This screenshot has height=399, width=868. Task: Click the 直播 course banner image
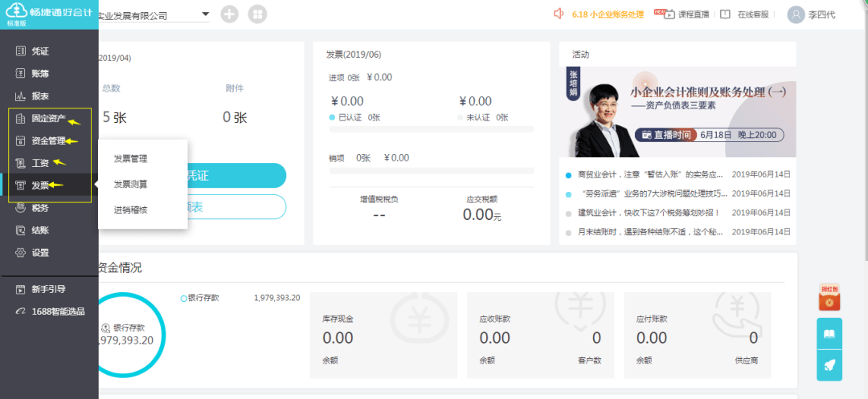tap(678, 112)
